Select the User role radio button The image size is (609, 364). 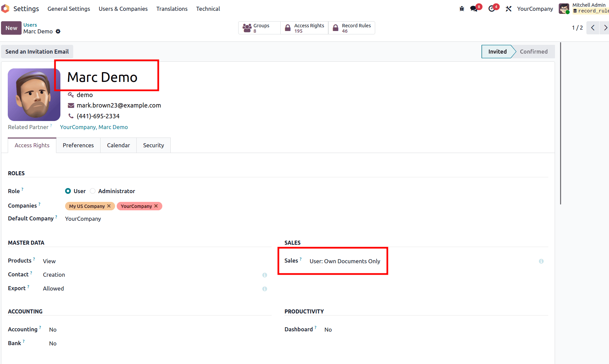tap(68, 191)
